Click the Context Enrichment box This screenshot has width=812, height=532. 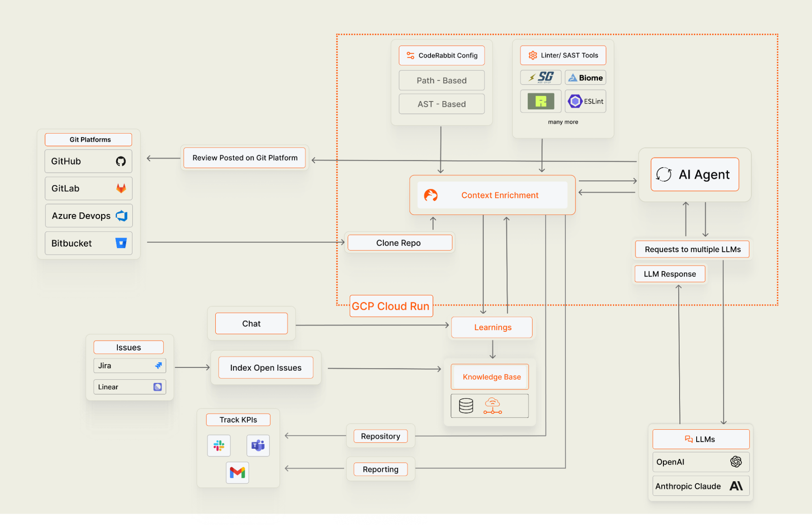pos(492,195)
